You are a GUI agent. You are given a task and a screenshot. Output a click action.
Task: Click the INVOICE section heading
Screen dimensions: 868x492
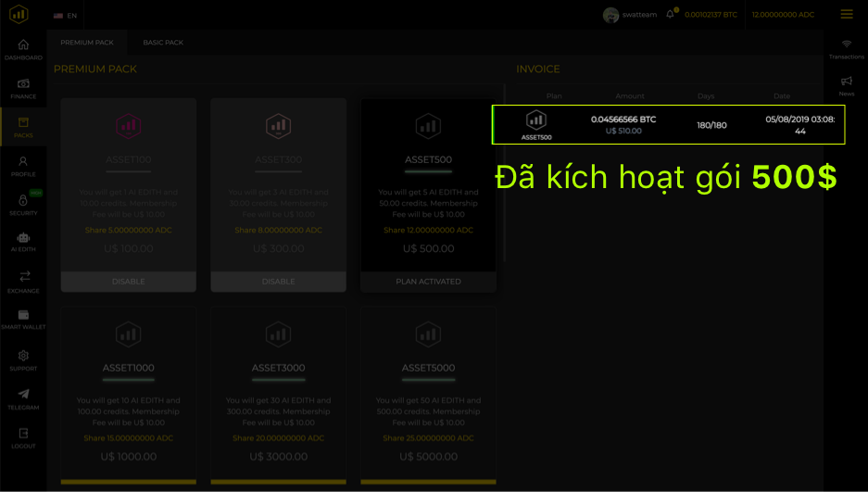(x=538, y=69)
